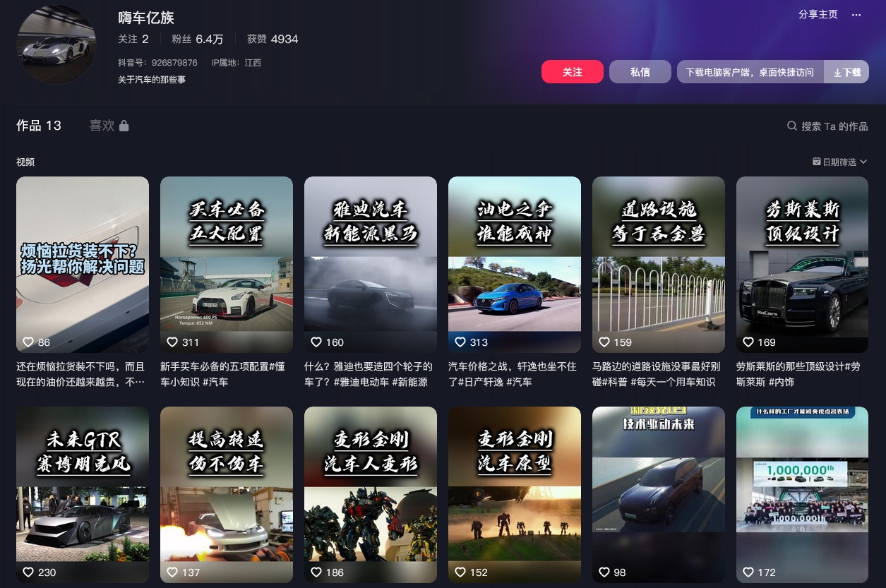This screenshot has width=886, height=588.
Task: Click heart icon showing 137 likes
Action: point(172,572)
